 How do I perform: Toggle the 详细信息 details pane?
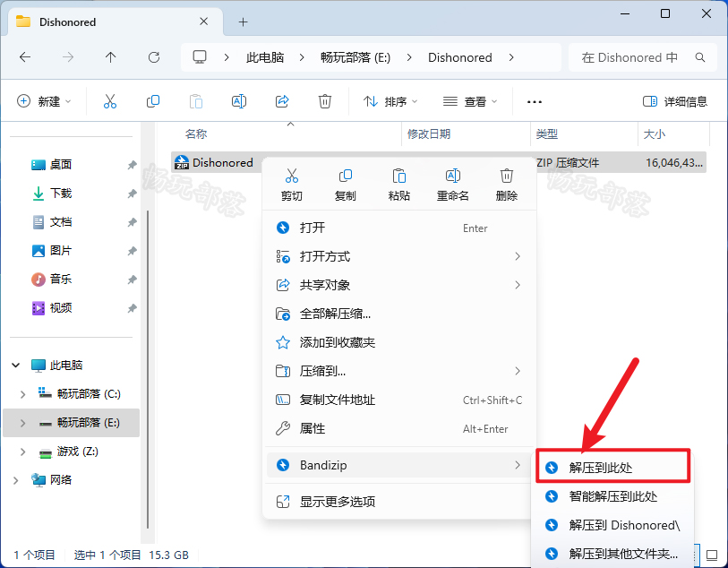674,101
